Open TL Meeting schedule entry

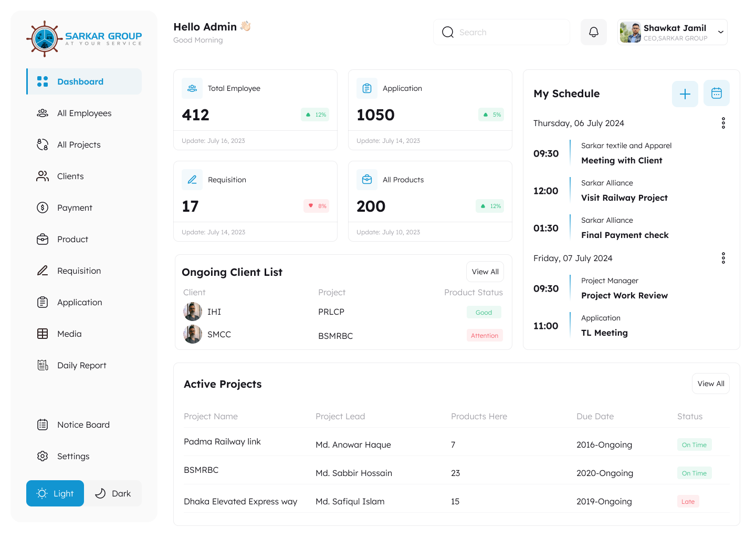(604, 333)
